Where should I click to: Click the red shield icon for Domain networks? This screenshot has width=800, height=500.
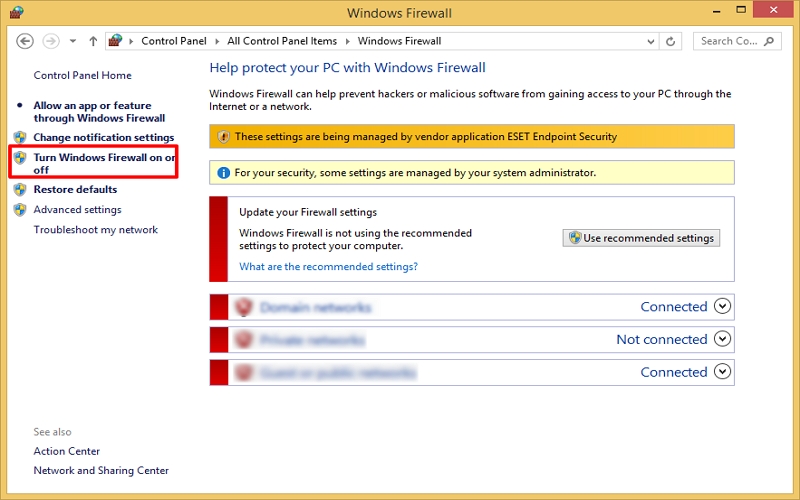point(243,307)
